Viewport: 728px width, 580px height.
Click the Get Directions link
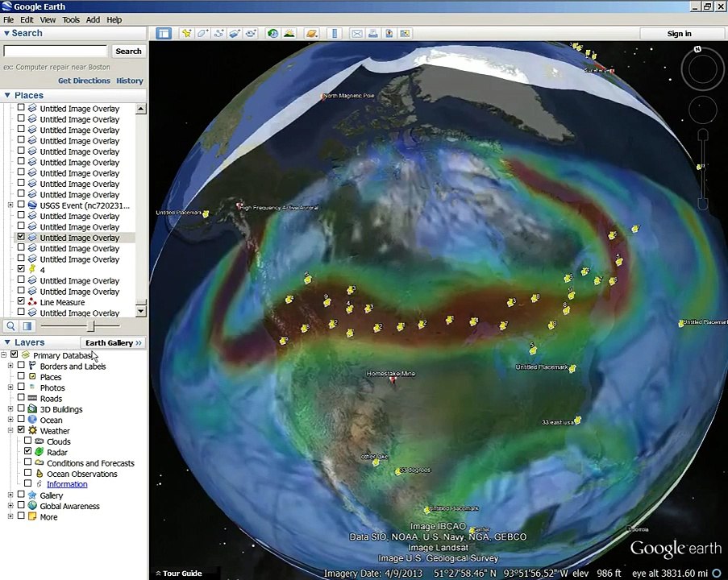coord(84,81)
